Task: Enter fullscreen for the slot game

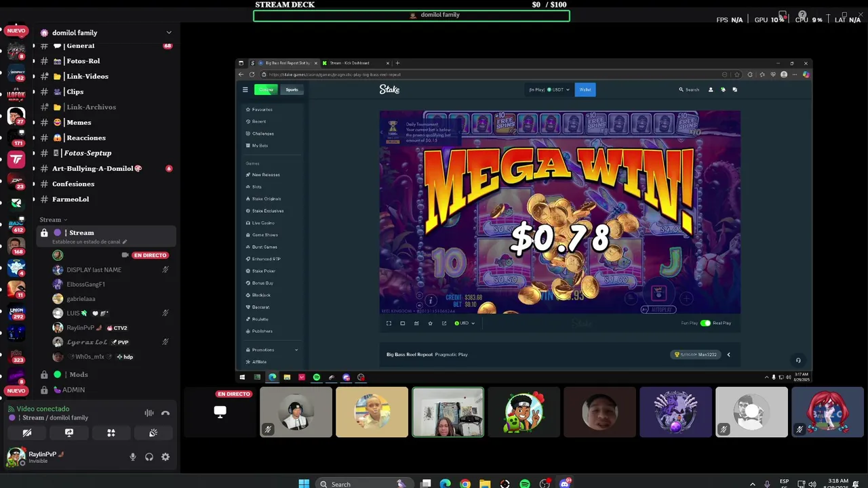Action: 389,323
